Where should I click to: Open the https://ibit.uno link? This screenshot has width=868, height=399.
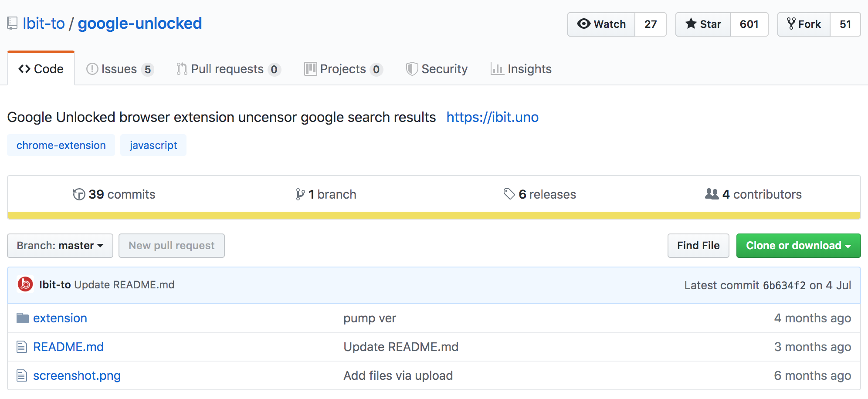[492, 117]
